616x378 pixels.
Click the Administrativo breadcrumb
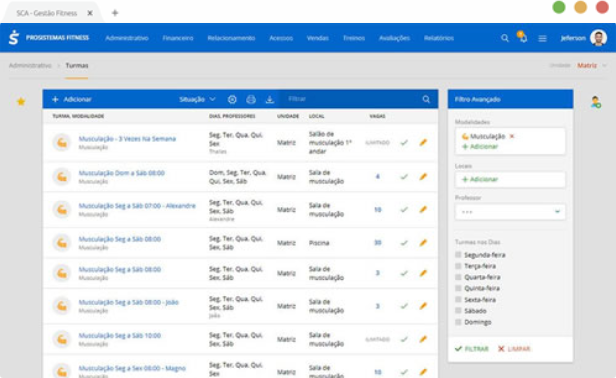pyautogui.click(x=30, y=65)
